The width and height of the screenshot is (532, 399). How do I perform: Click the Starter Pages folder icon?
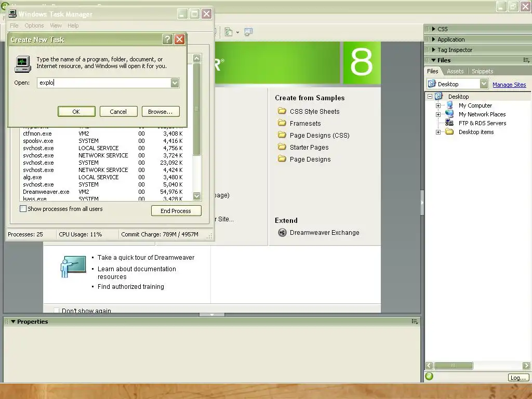pyautogui.click(x=282, y=147)
